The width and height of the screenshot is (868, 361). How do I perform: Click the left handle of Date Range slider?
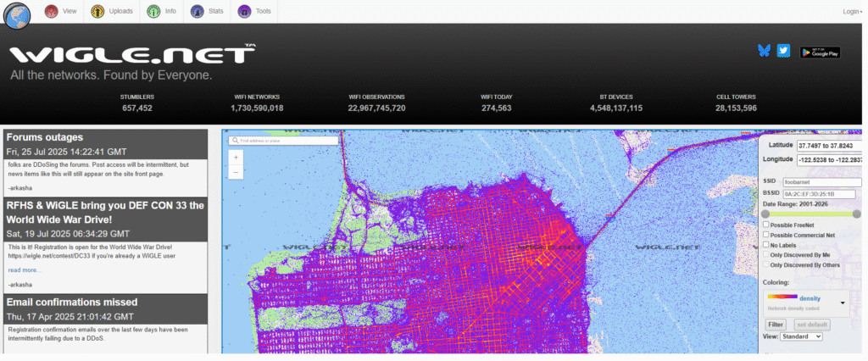(x=765, y=214)
